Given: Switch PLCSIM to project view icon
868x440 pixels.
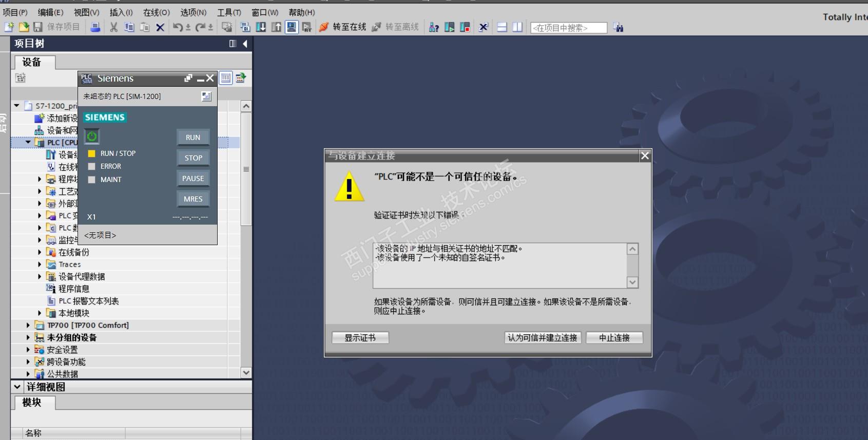Looking at the screenshot, I should [x=206, y=96].
